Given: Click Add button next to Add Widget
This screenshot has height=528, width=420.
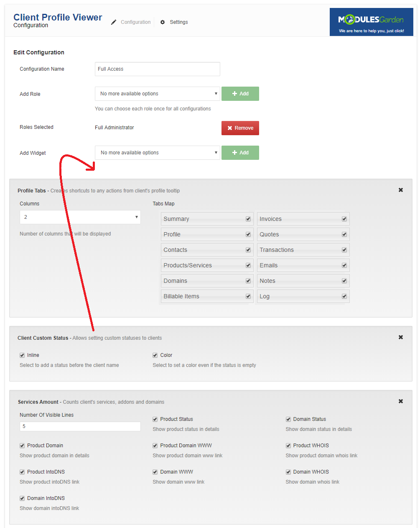Looking at the screenshot, I should (x=240, y=153).
